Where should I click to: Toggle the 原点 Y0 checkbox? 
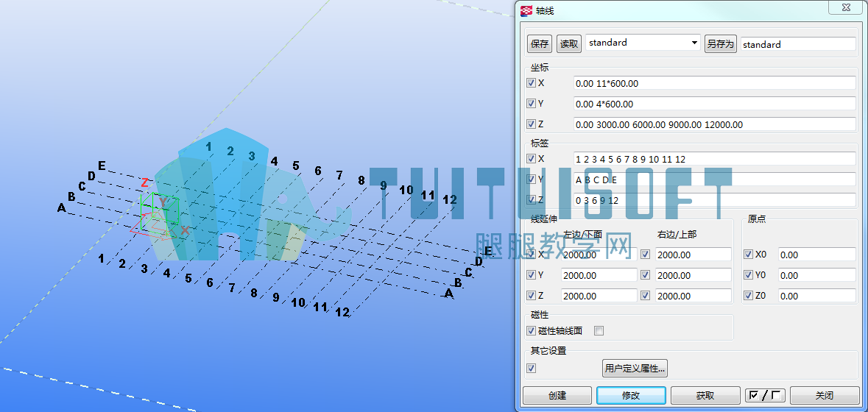pos(749,275)
